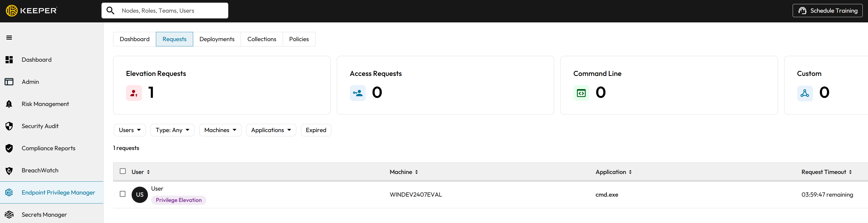Toggle the Expired filter
868x223 pixels.
click(x=316, y=130)
